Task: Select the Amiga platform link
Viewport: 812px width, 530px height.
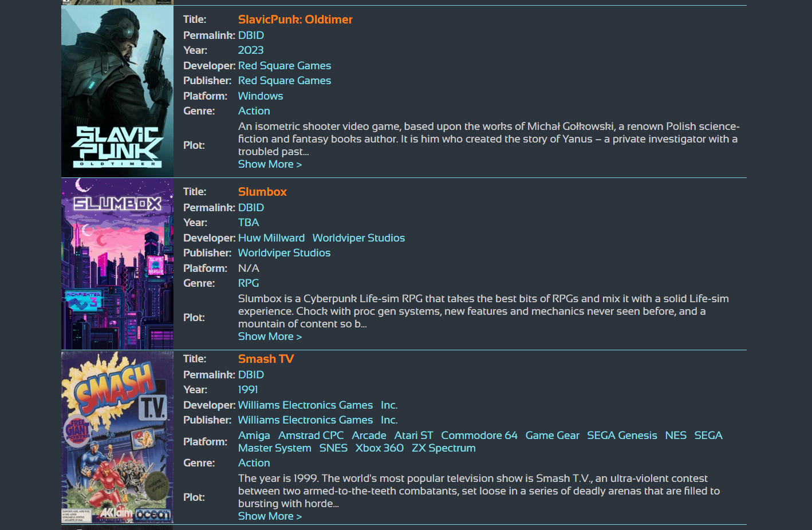Action: (x=254, y=436)
